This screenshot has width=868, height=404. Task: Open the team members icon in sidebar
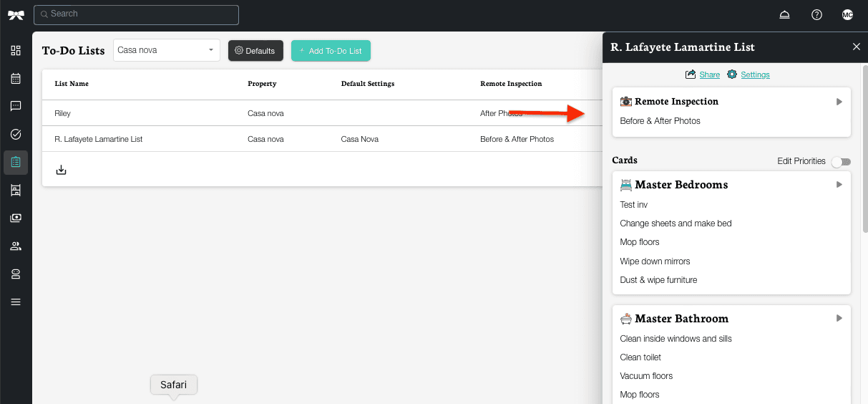click(16, 246)
